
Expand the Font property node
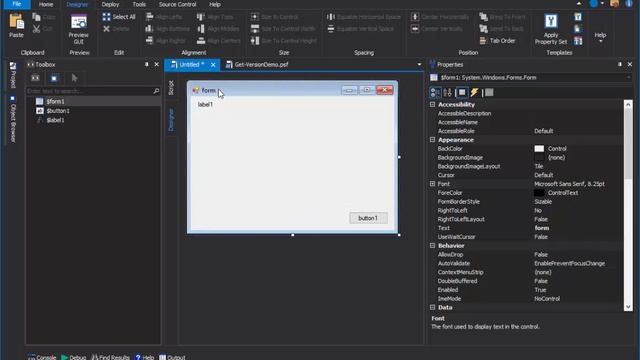point(432,184)
